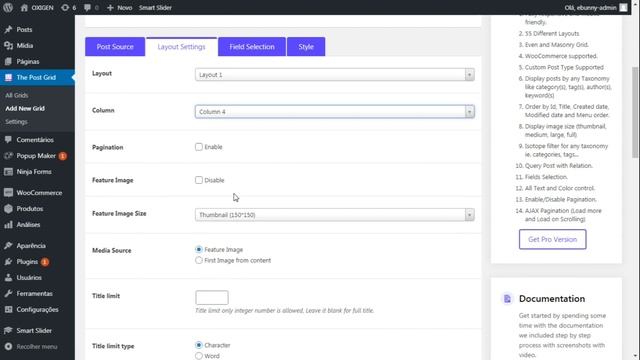This screenshot has height=360, width=640.
Task: Open The Post Grid Settings submenu
Action: [16, 122]
